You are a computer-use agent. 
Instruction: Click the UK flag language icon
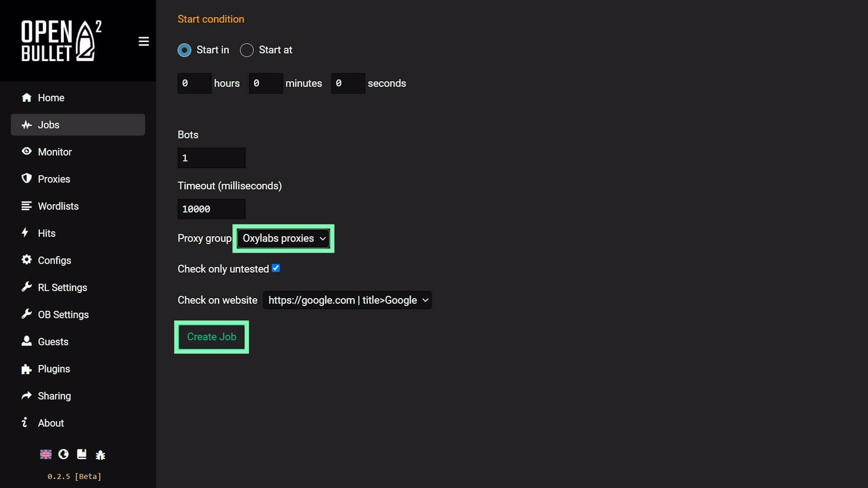pyautogui.click(x=46, y=455)
